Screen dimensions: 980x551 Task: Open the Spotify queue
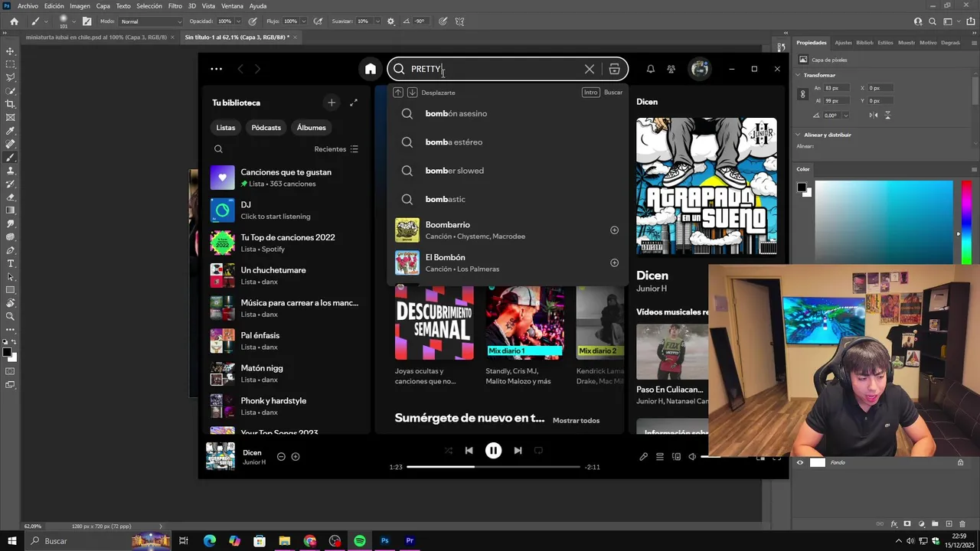coord(659,457)
